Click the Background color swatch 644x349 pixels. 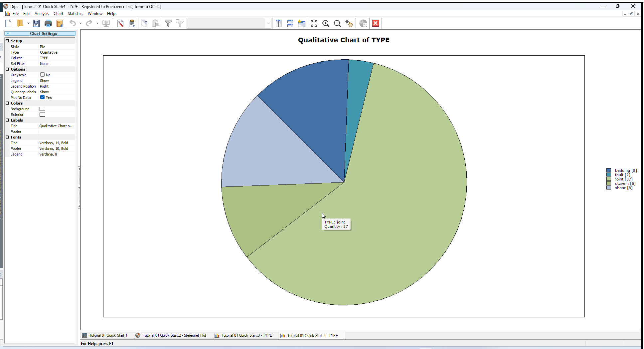[x=42, y=109]
